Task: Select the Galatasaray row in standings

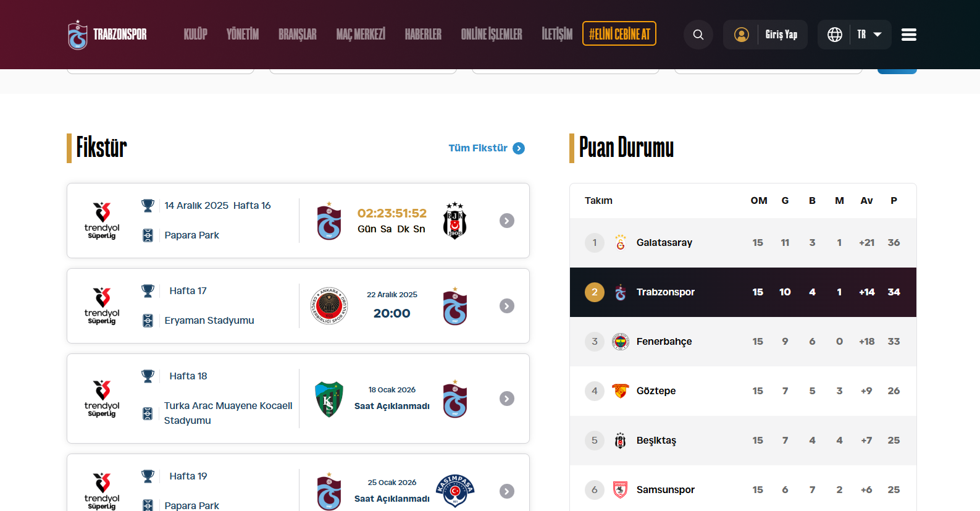Action: coord(743,243)
